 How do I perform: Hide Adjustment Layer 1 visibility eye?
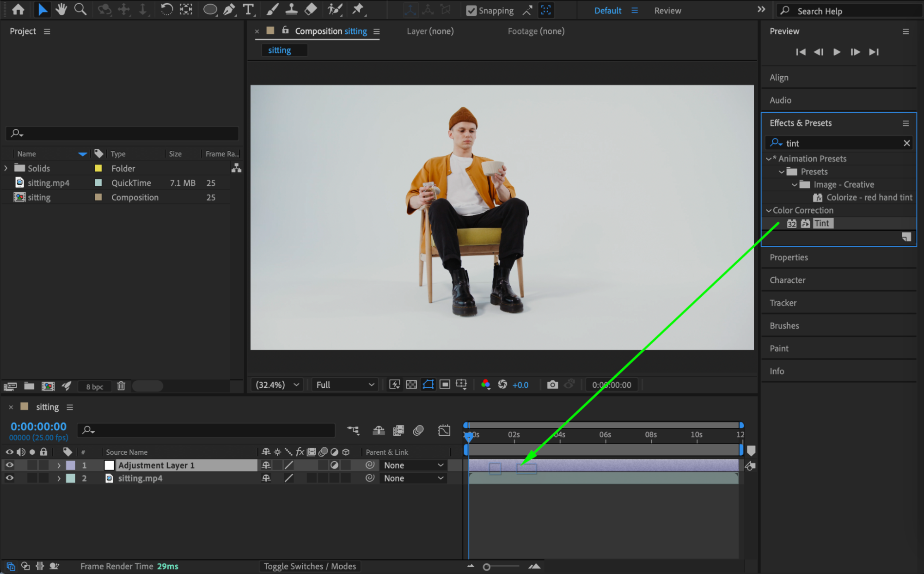click(9, 465)
